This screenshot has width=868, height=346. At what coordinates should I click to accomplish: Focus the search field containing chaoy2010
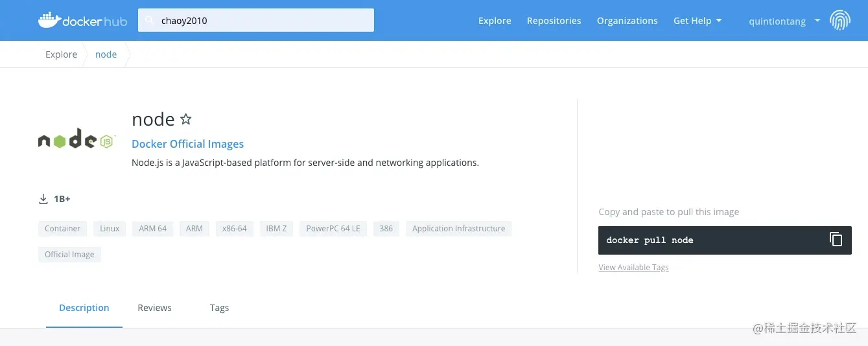tap(256, 20)
